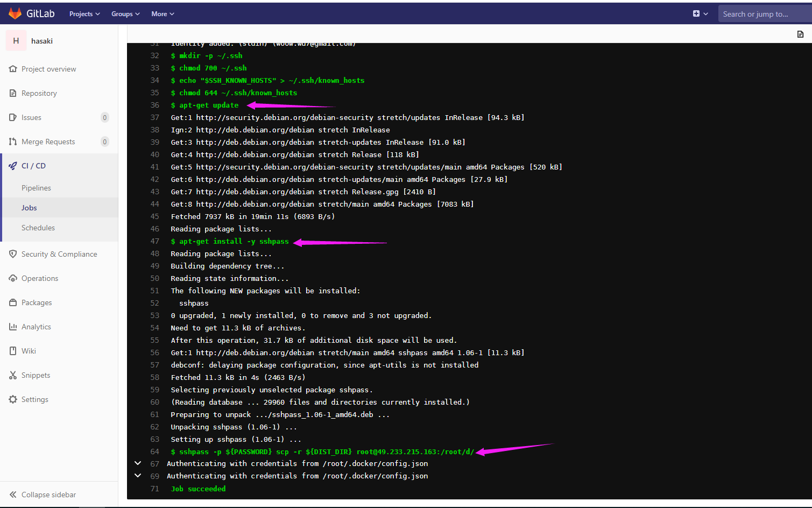The height and width of the screenshot is (508, 812).
Task: Click the 'Job succeeded' log text
Action: pos(199,489)
